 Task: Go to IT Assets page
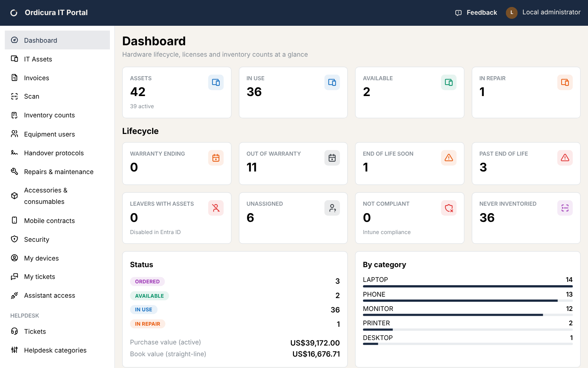[57, 59]
